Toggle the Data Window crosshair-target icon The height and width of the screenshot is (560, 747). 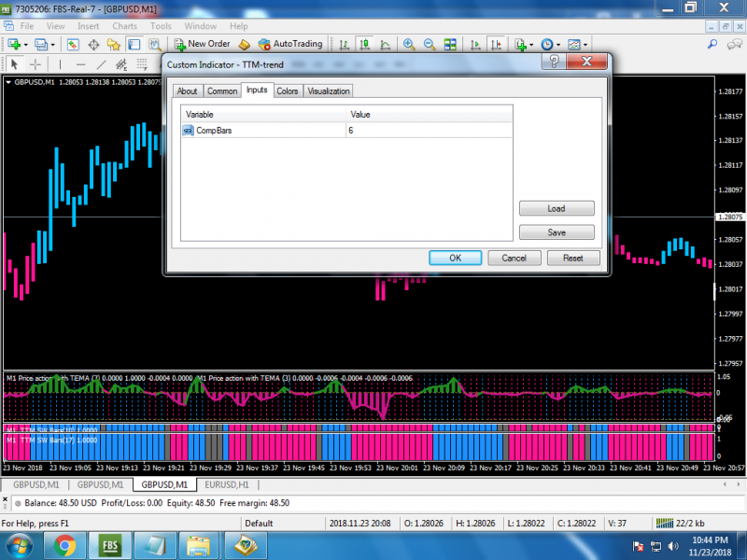tap(94, 45)
